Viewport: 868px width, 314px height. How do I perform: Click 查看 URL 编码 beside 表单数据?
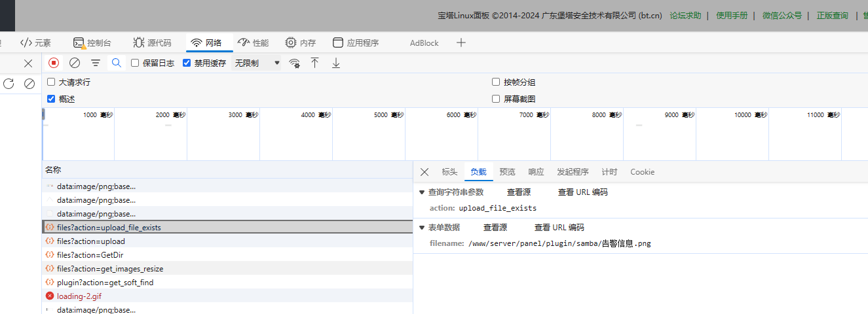[559, 228]
